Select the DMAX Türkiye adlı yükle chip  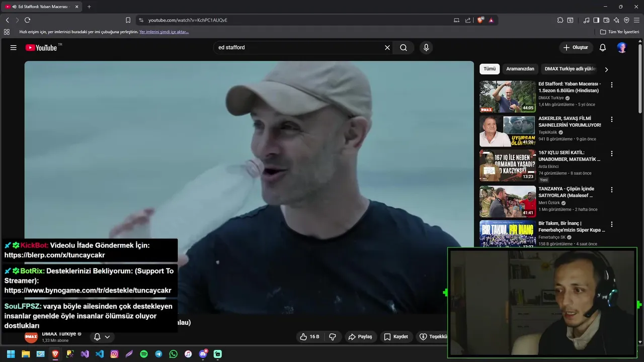click(570, 69)
